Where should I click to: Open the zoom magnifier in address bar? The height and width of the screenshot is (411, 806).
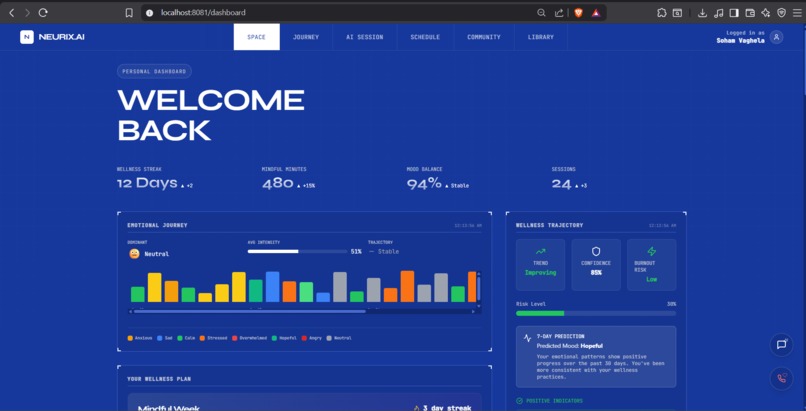(541, 13)
